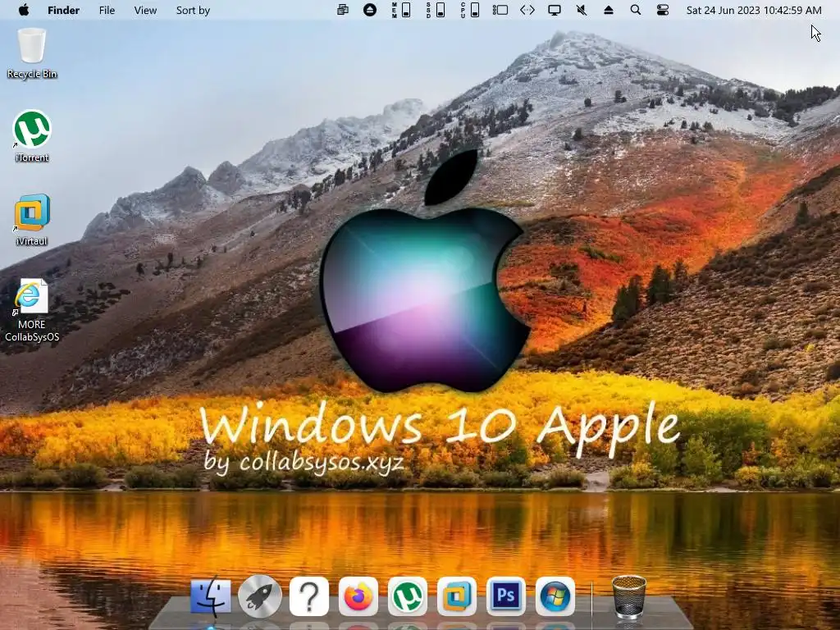The width and height of the screenshot is (840, 630).
Task: Open Launchpad rocket icon in dock
Action: click(260, 596)
